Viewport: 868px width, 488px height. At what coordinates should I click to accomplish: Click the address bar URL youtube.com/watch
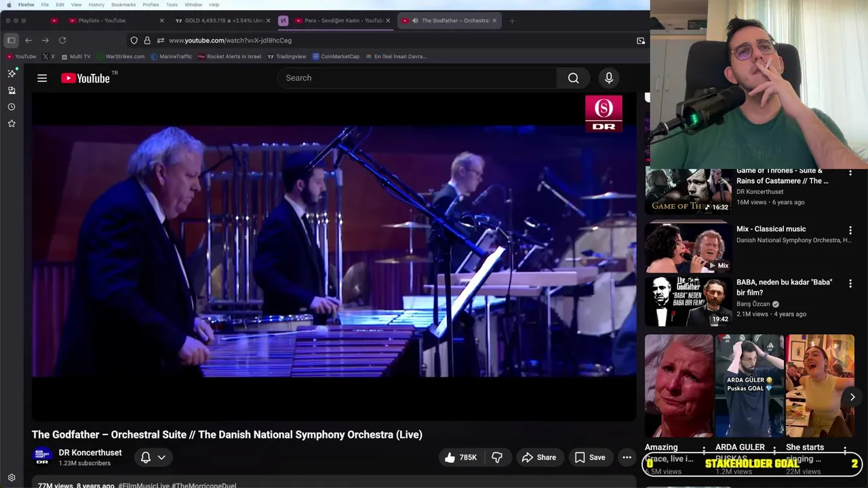[230, 41]
